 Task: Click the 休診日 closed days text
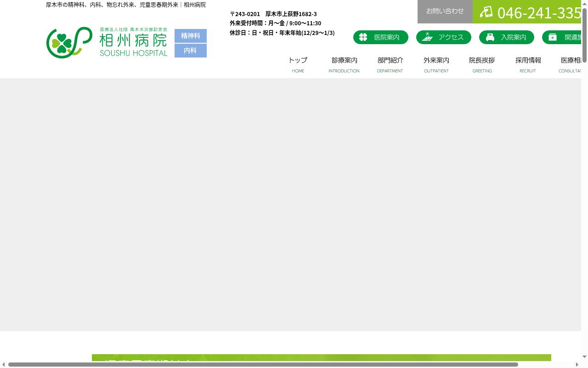click(x=282, y=33)
